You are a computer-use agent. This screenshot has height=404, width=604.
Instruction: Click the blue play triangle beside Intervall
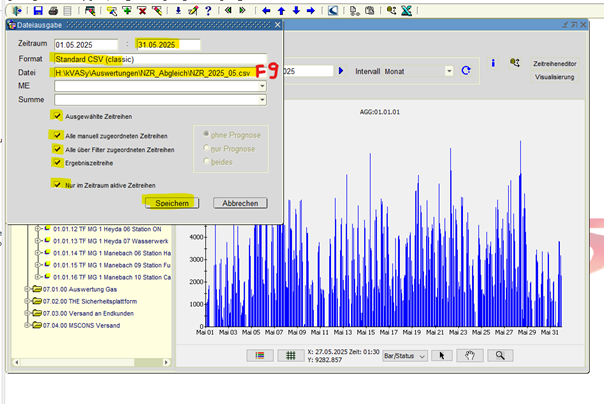(x=341, y=71)
